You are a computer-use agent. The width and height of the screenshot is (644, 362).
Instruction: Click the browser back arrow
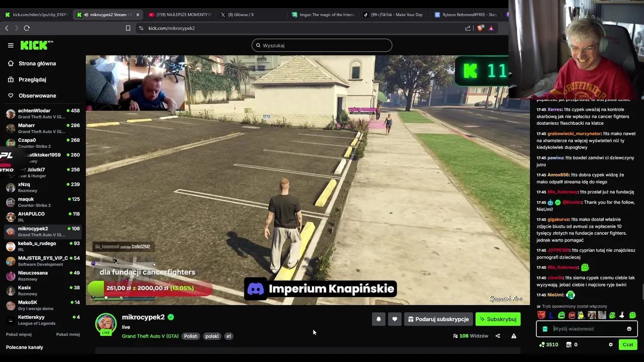click(x=7, y=28)
